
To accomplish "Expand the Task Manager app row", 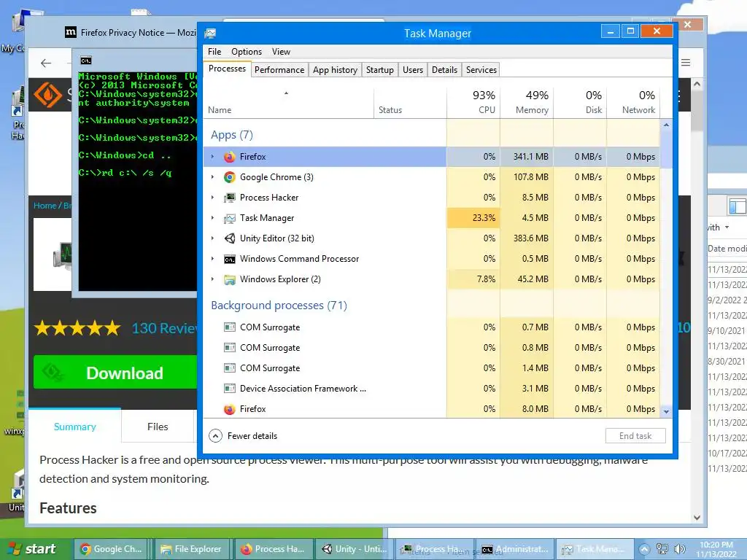I will coord(212,218).
